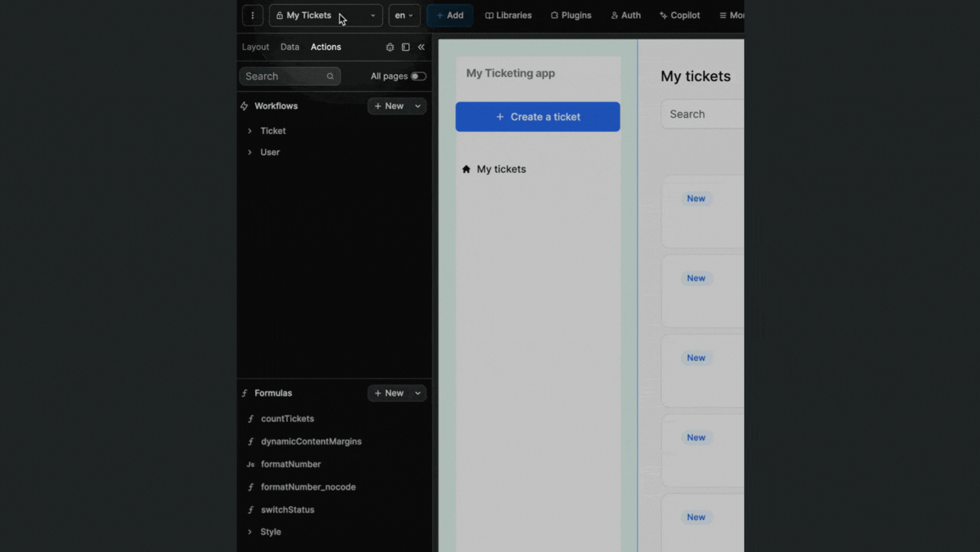Open the Plugins panel

point(570,15)
